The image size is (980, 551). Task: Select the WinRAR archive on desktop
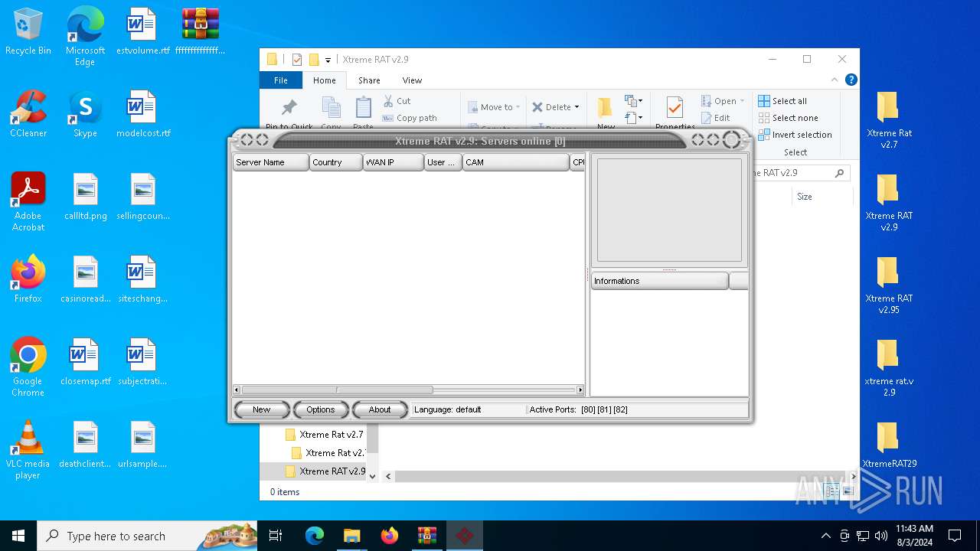(x=200, y=32)
